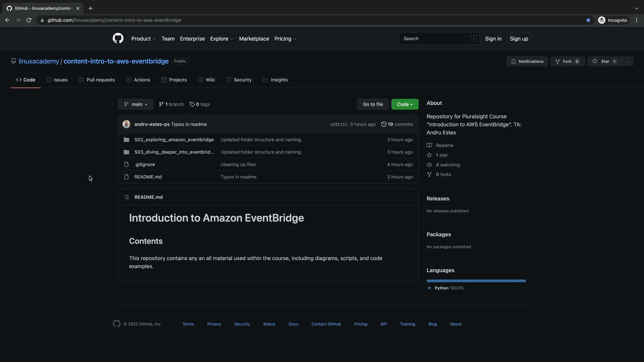Reload the page using browser refresh icon
644x362 pixels.
point(29,20)
